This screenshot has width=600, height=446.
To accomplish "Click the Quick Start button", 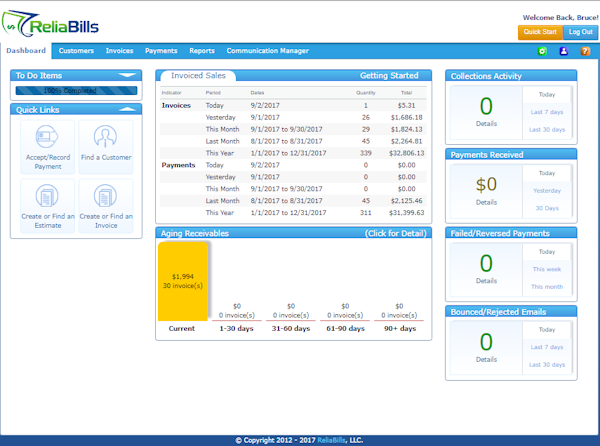I will (x=540, y=32).
